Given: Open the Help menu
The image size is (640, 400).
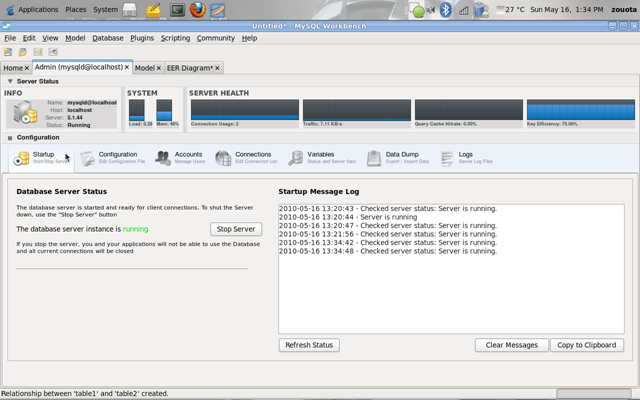Looking at the screenshot, I should tap(249, 38).
